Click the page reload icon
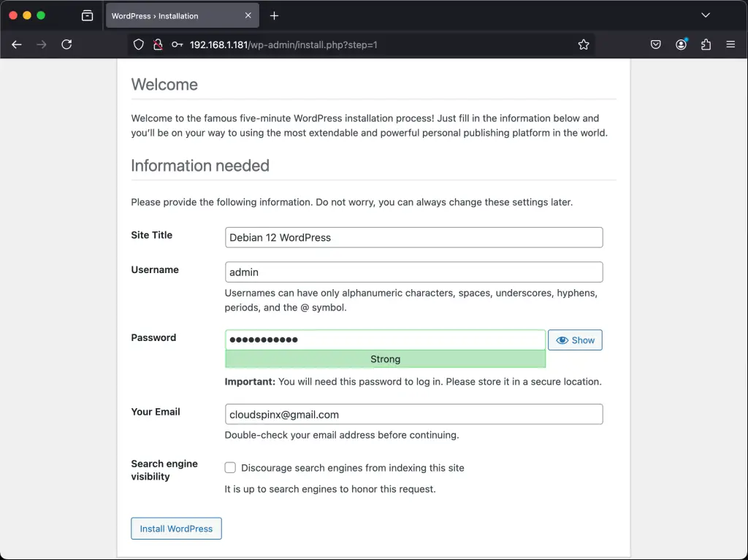Image resolution: width=748 pixels, height=560 pixels. click(66, 45)
